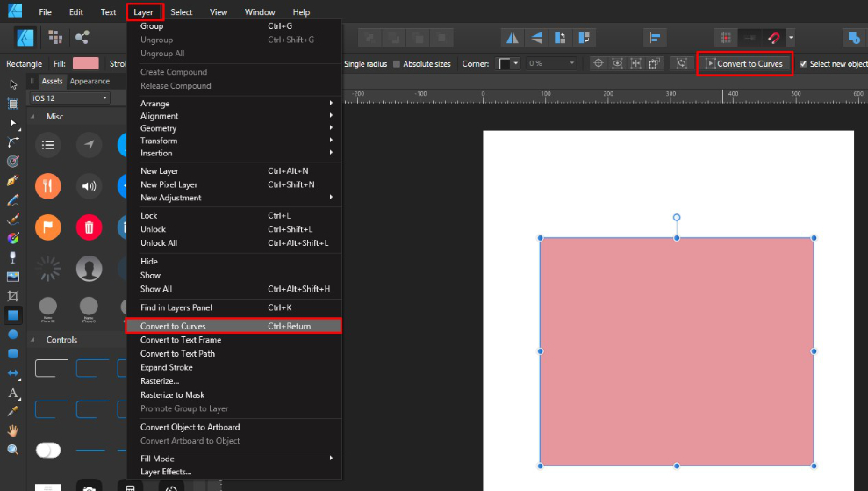The height and width of the screenshot is (491, 868).
Task: Toggle the Absolute sizes checkbox
Action: (x=397, y=64)
